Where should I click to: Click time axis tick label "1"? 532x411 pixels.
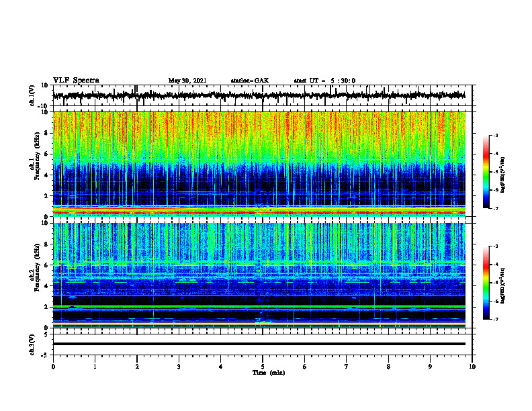[95, 367]
